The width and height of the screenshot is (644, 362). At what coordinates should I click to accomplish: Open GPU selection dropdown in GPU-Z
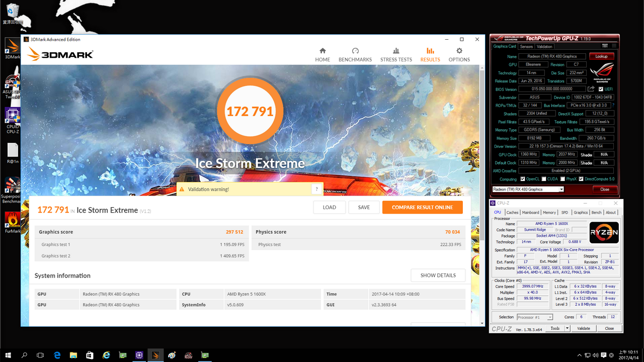528,190
